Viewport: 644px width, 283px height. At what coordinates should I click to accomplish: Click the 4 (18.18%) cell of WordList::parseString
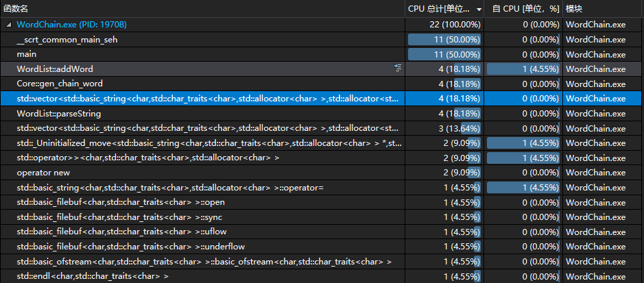(444, 113)
